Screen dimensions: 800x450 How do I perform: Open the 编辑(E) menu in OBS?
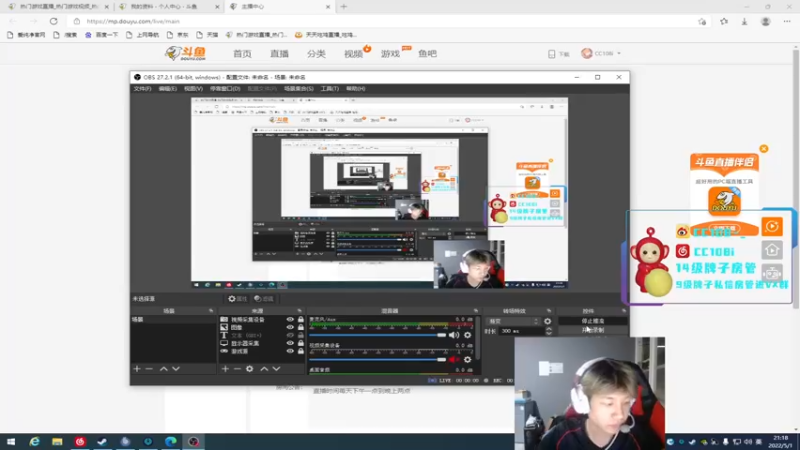click(167, 89)
